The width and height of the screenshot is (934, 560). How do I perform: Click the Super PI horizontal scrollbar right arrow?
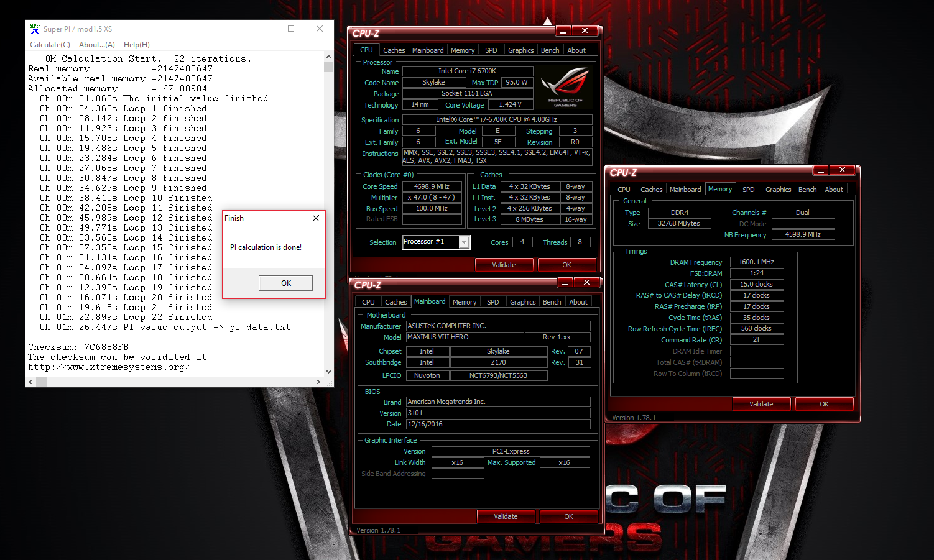pos(318,382)
